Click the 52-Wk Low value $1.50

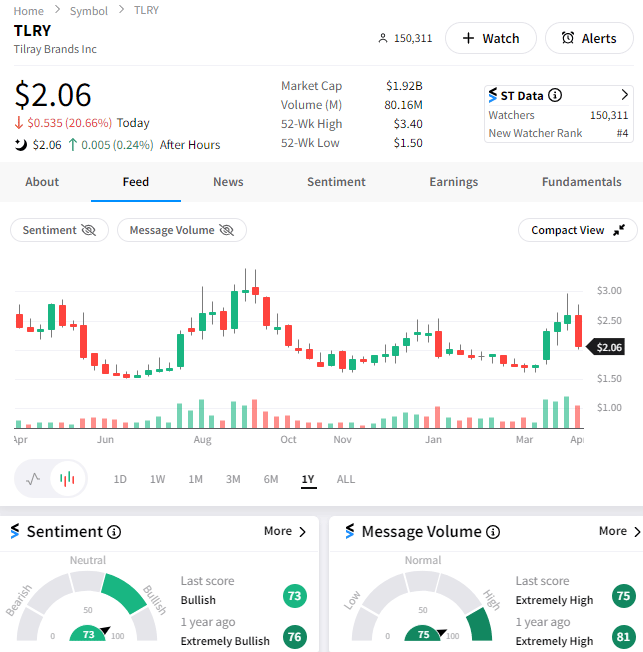pyautogui.click(x=408, y=143)
